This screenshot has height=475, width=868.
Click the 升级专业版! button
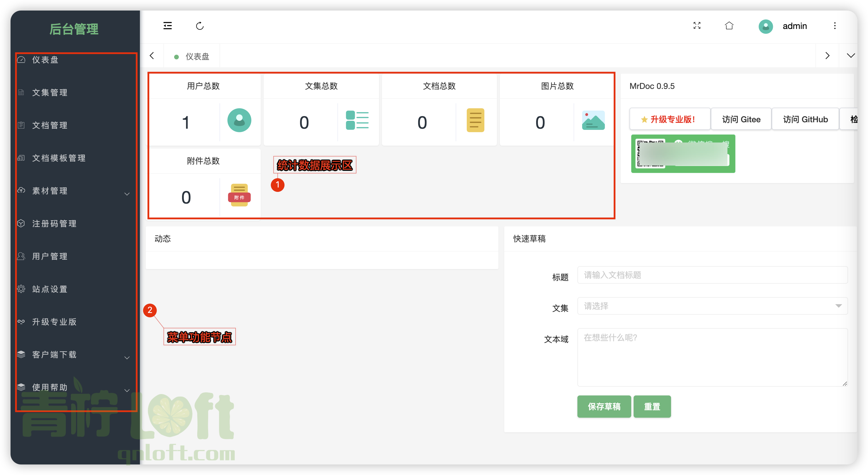[670, 119]
